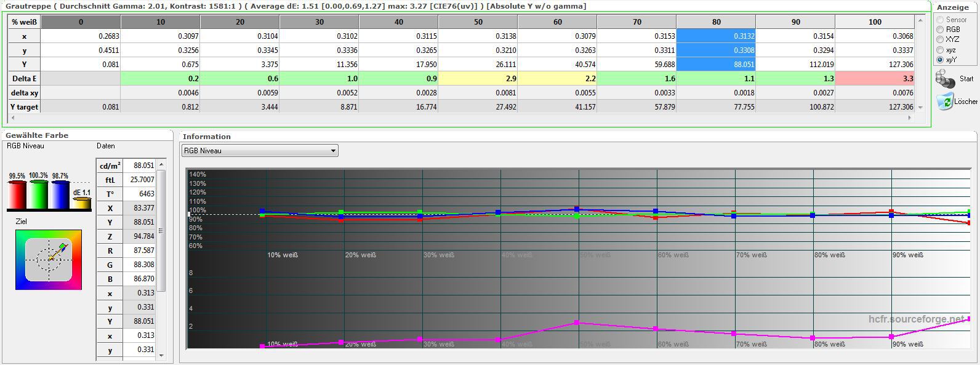Click the magenta Delta E point at 50% weiß
The height and width of the screenshot is (365, 980).
577,323
